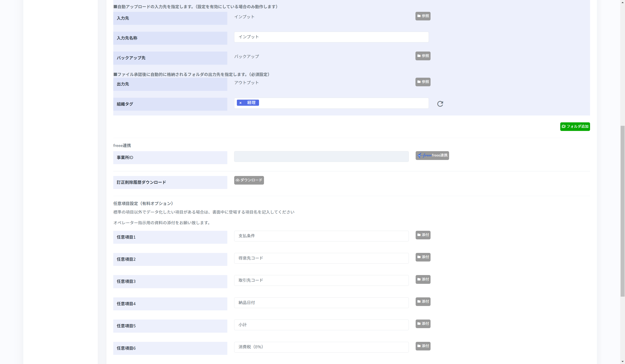Click the scrollbar down arrow
This screenshot has height=364, width=625.
point(623,362)
